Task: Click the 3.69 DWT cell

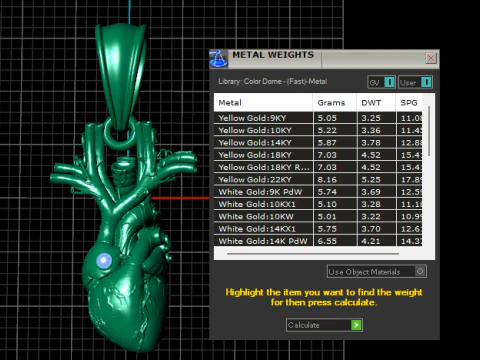Action: (376, 192)
